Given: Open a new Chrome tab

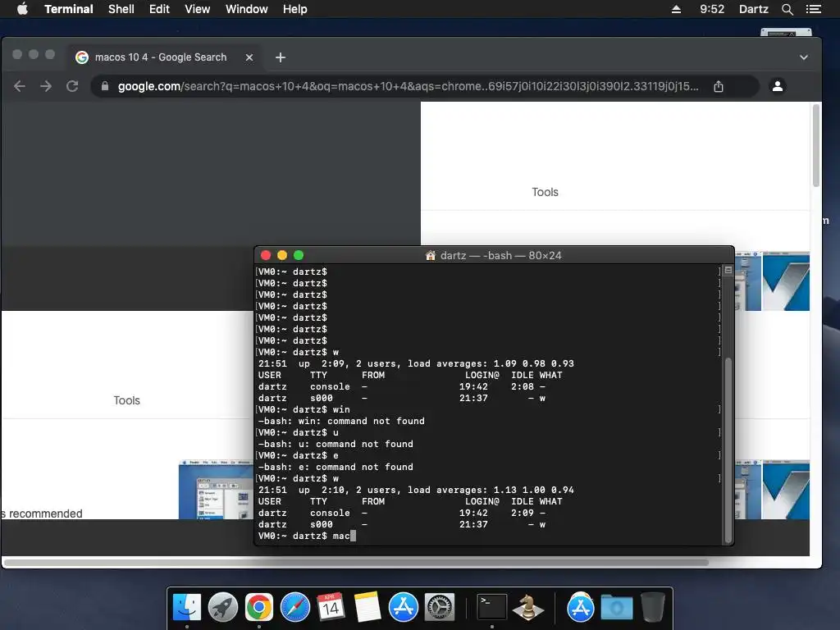Looking at the screenshot, I should [x=281, y=57].
